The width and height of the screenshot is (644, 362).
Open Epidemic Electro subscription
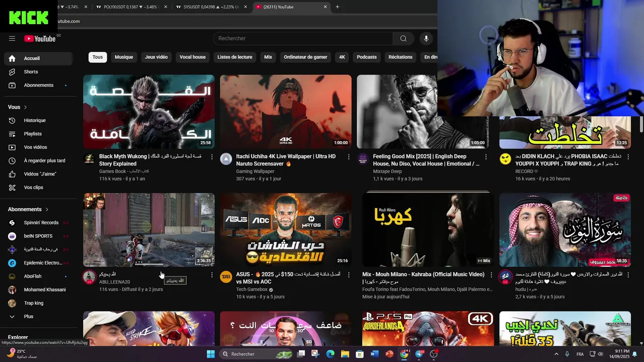pyautogui.click(x=38, y=263)
